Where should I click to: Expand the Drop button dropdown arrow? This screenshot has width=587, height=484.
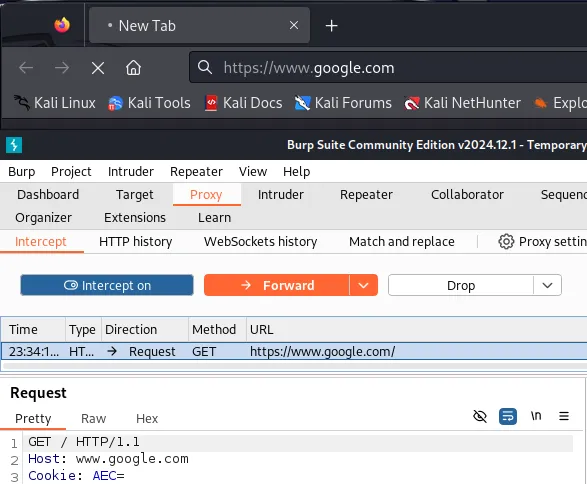(x=547, y=285)
